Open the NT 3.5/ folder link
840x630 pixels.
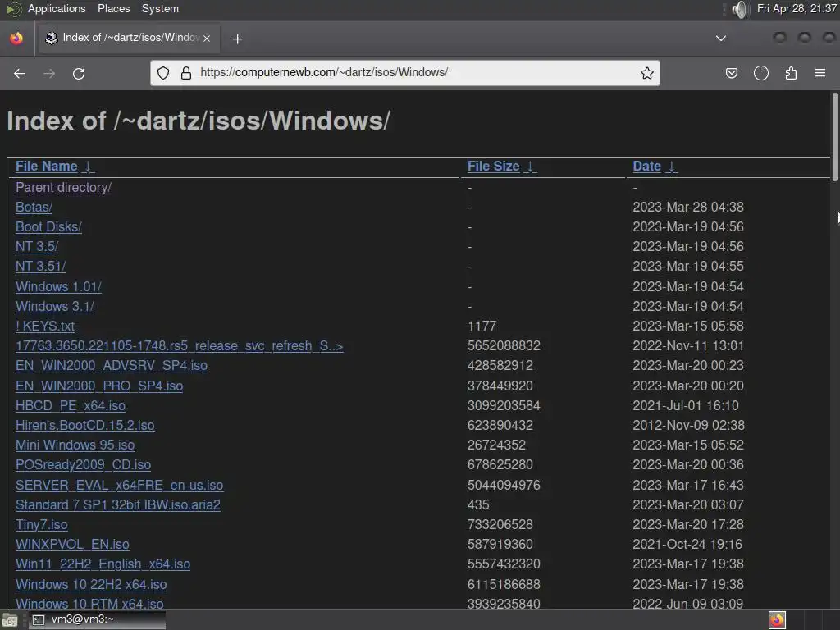(36, 246)
